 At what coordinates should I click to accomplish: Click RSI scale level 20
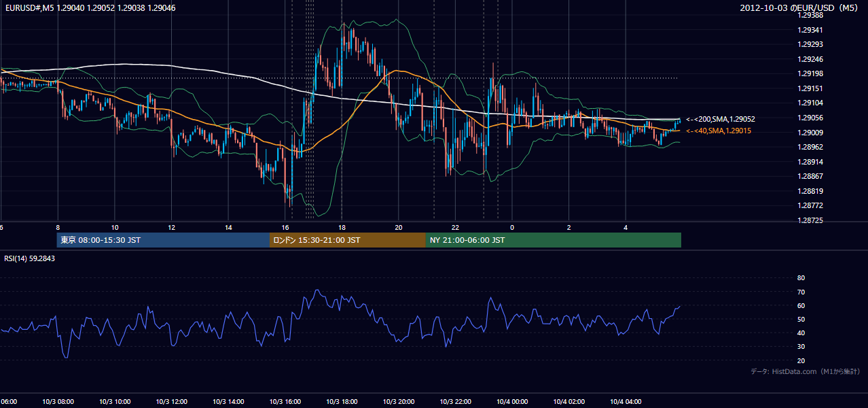(801, 360)
